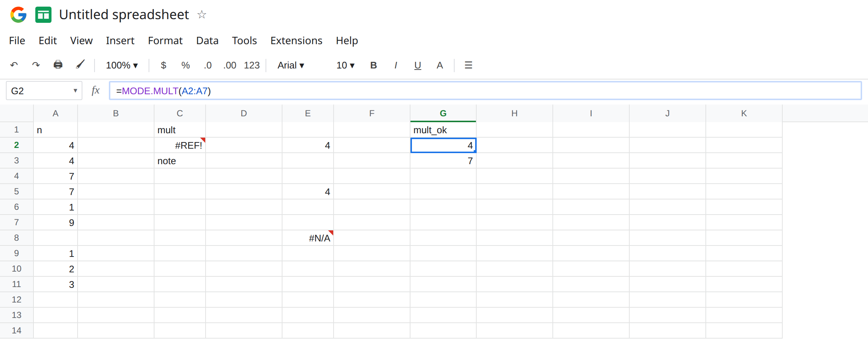Toggle italic formatting
The height and width of the screenshot is (343, 868).
point(396,65)
